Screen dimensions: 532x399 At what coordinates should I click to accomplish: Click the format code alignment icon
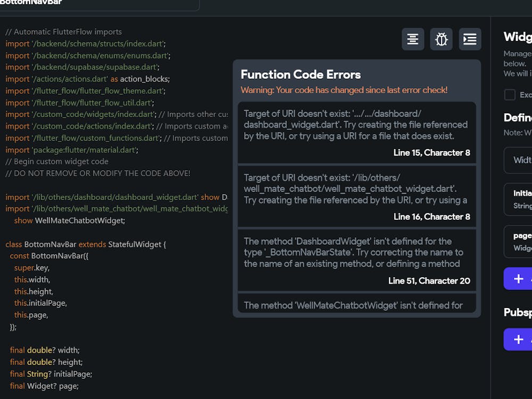click(x=413, y=39)
